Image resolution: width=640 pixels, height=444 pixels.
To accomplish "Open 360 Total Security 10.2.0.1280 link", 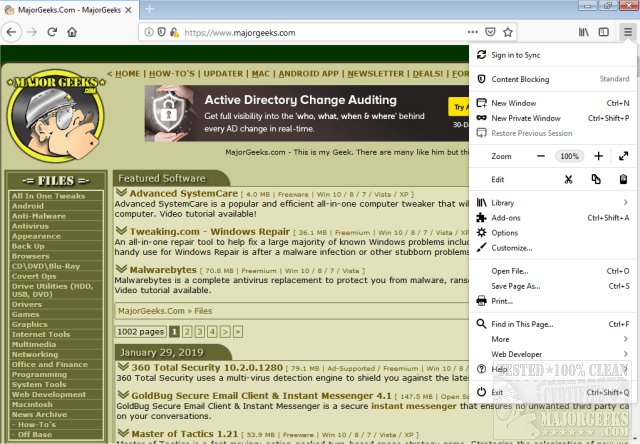I will (x=207, y=368).
